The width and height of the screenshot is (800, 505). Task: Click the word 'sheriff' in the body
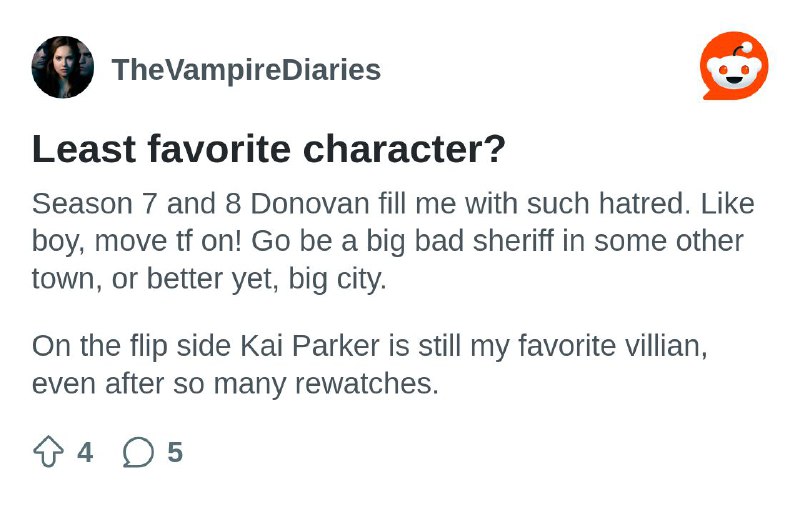513,241
